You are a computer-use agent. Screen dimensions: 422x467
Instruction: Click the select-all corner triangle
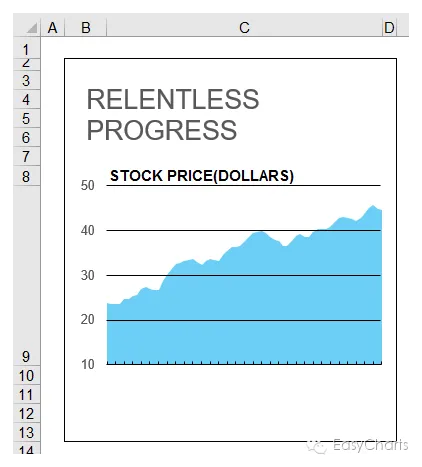coord(31,28)
